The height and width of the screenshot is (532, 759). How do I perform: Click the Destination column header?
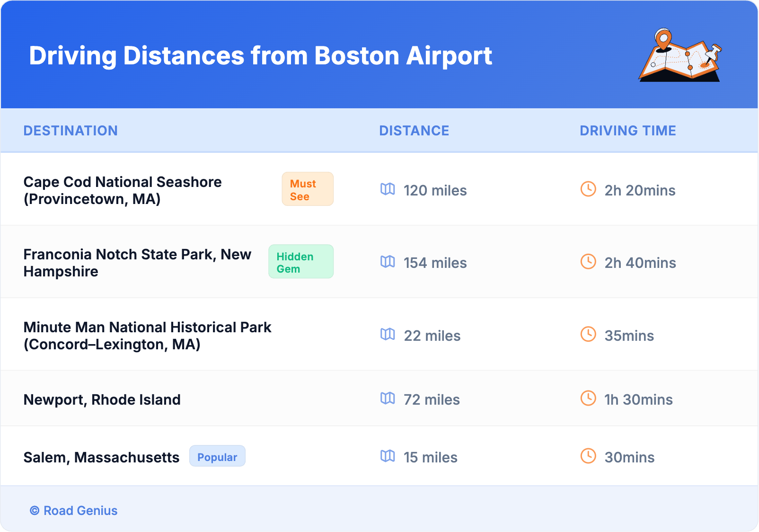tap(71, 131)
